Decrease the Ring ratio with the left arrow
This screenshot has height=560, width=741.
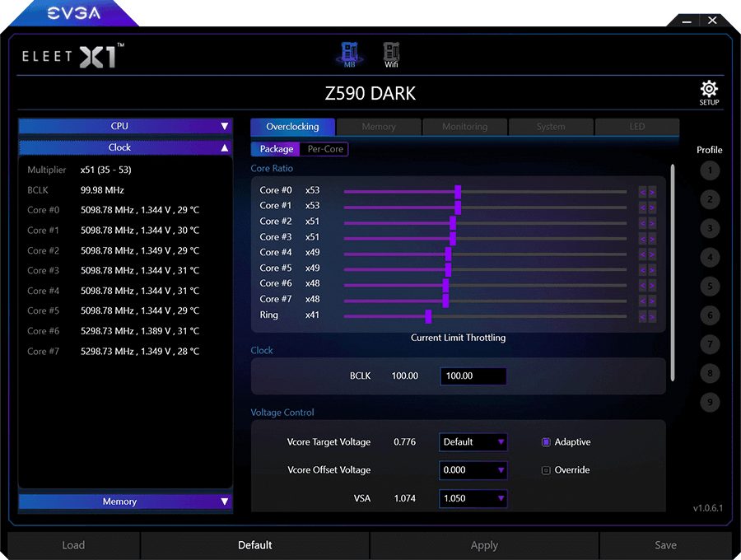pos(643,315)
